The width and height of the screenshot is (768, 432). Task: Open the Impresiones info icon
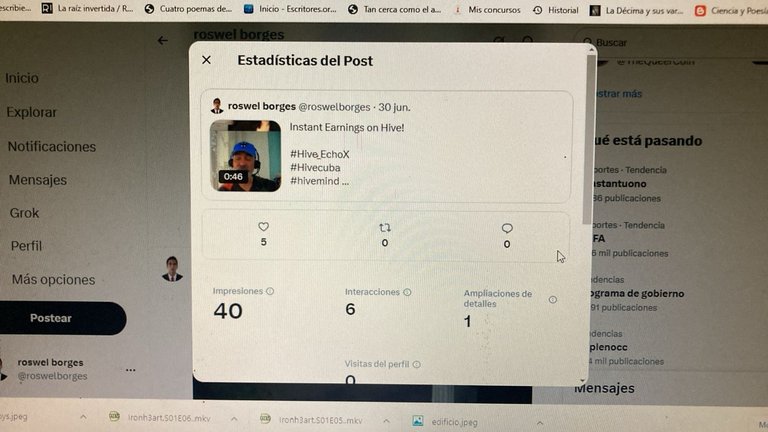tap(270, 291)
